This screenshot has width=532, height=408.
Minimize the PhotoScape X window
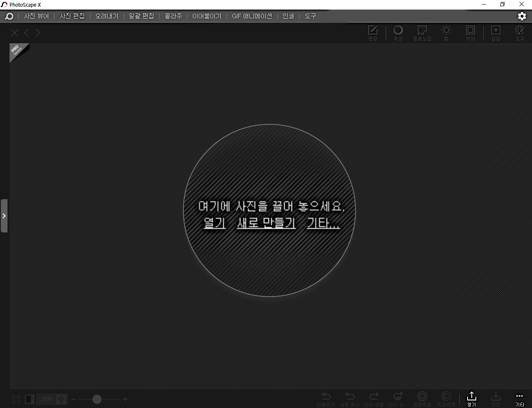[484, 5]
